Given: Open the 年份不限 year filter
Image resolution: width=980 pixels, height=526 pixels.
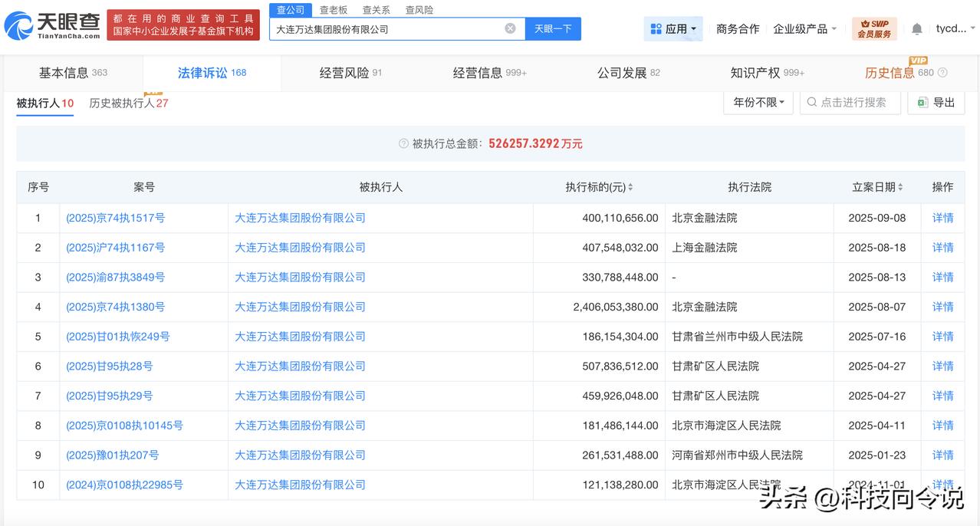Looking at the screenshot, I should 758,102.
